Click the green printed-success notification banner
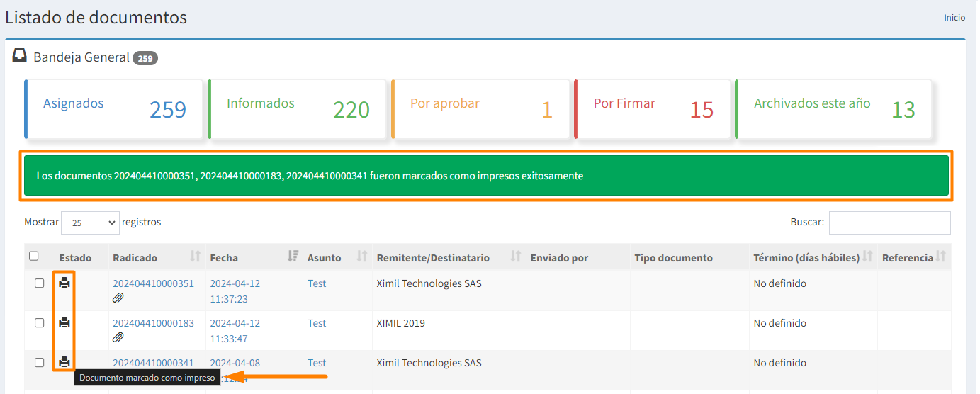Image resolution: width=980 pixels, height=394 pixels. point(486,176)
